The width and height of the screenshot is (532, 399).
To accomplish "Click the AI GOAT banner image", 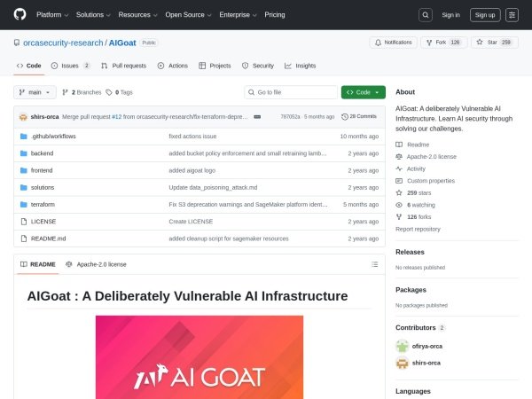I will [199, 357].
